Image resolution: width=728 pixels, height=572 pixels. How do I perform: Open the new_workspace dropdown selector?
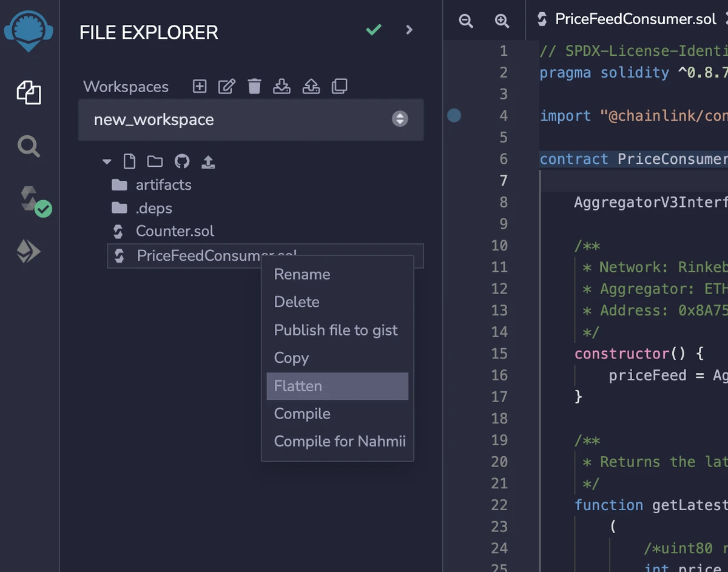tap(251, 119)
